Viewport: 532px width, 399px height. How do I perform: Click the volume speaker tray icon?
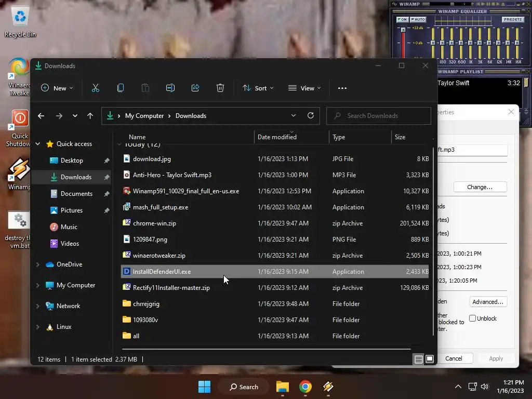click(x=485, y=387)
